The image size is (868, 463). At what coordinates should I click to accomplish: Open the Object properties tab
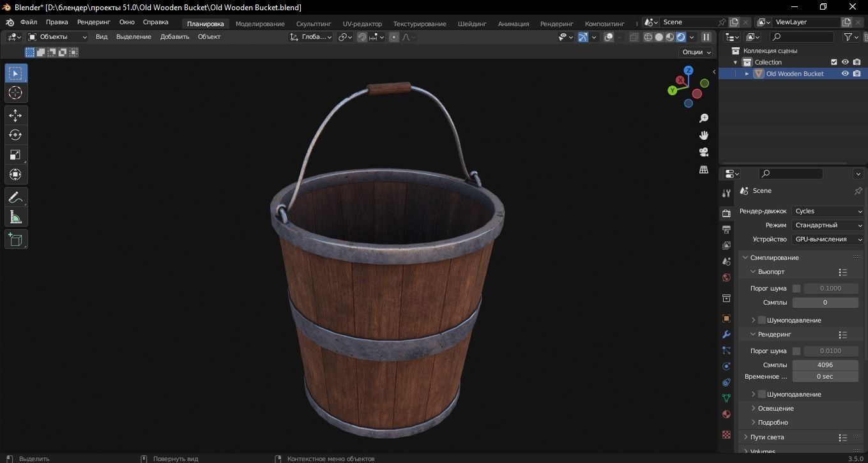coord(726,318)
